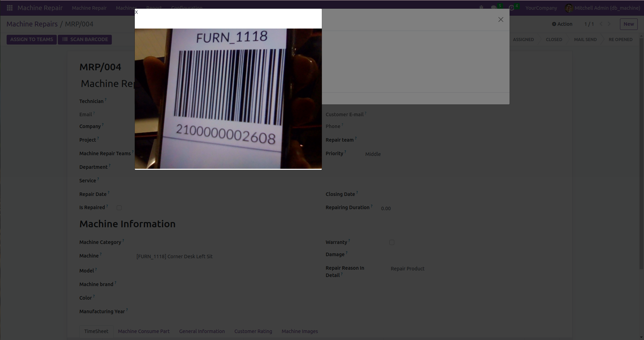Toggle the Warranty checkbox

click(x=392, y=243)
